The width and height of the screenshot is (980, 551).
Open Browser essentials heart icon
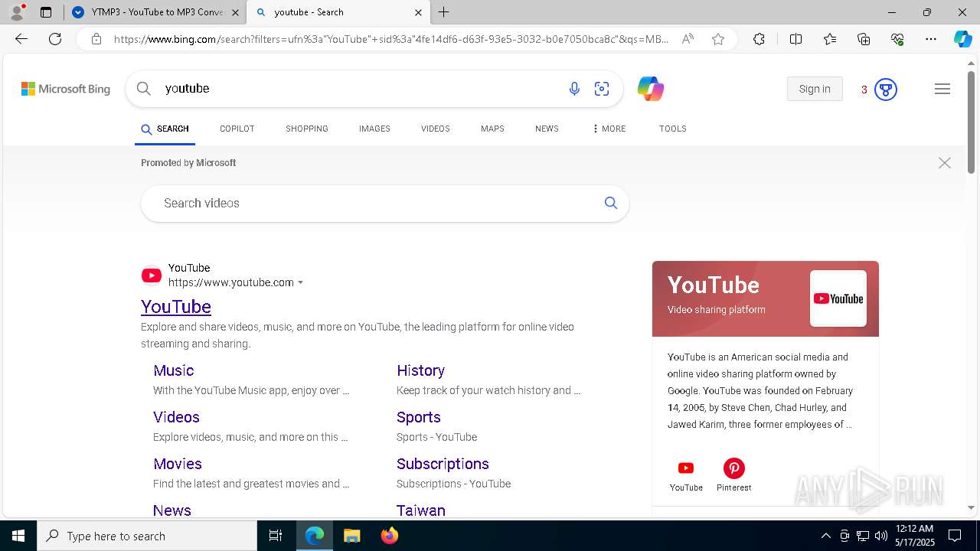coord(897,39)
